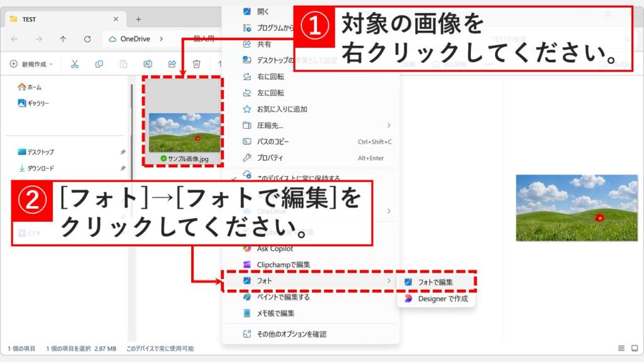Viewport: 644px width, 362px height.
Task: Click the trash icon to delete selection
Action: point(196,63)
